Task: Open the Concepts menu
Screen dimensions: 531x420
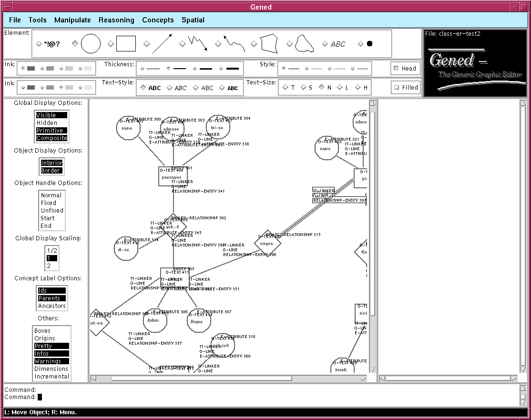Action: click(158, 20)
